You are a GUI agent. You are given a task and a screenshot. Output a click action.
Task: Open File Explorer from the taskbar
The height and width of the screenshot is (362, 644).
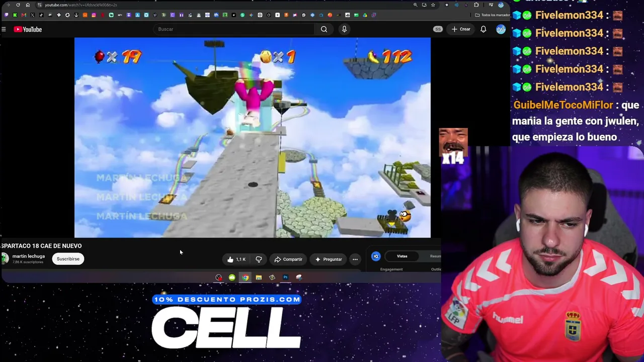(x=259, y=278)
